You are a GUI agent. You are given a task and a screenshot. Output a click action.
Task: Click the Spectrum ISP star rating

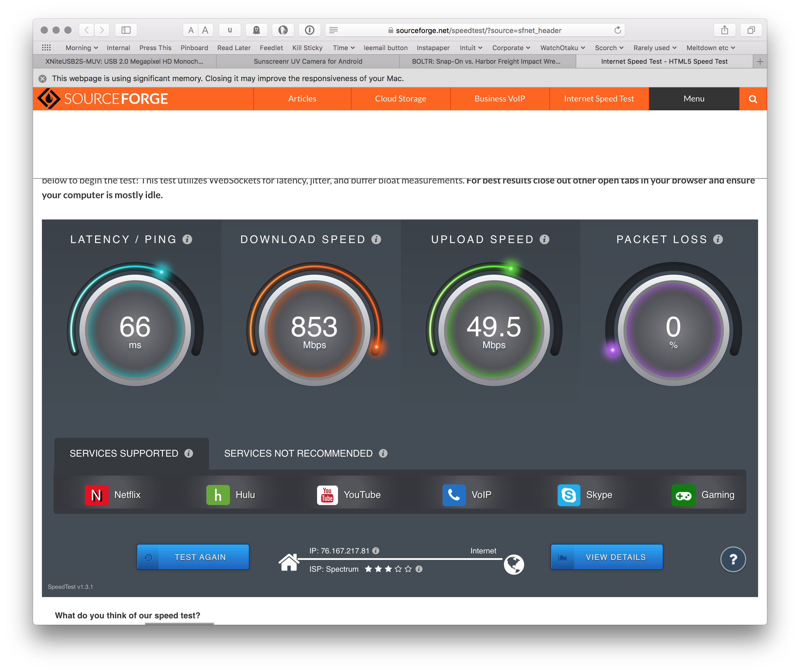coord(388,569)
